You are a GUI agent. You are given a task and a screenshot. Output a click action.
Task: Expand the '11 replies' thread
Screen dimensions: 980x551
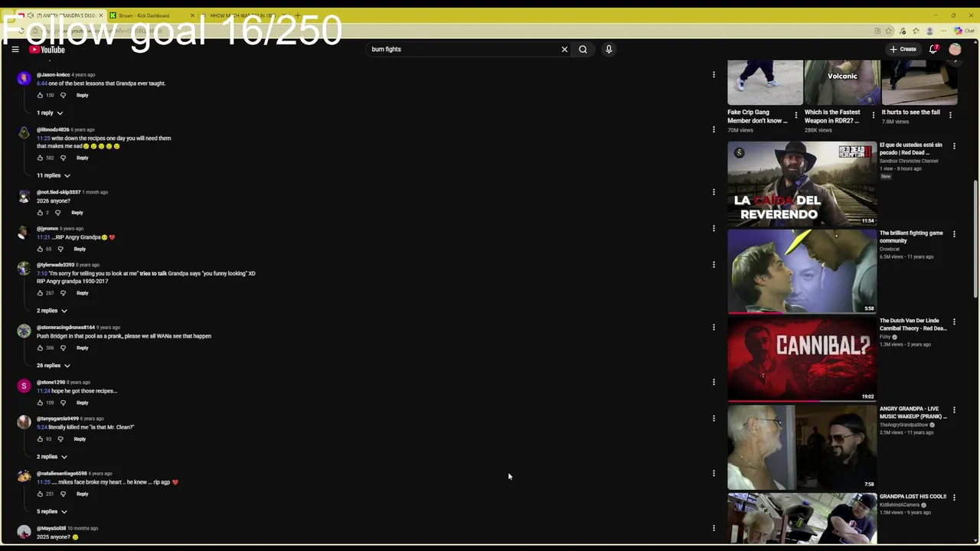coord(54,175)
